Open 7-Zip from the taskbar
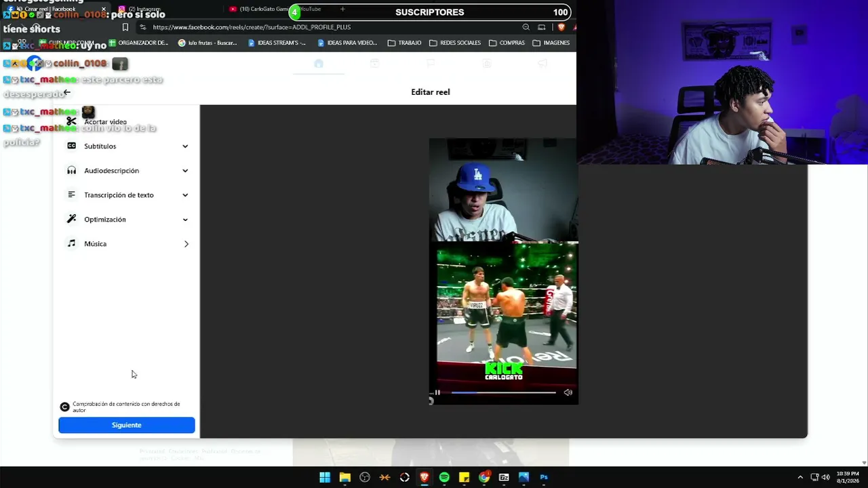 coord(504,477)
